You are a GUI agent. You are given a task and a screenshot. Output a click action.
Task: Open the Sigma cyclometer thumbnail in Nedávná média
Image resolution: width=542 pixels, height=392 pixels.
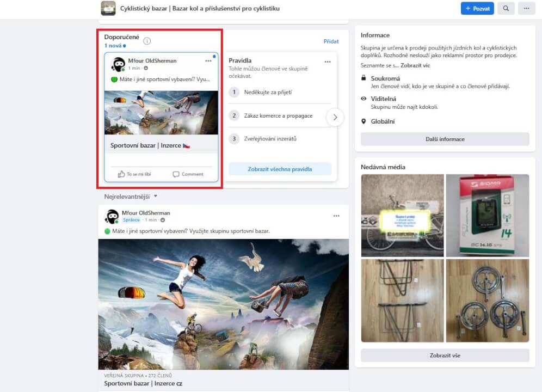click(488, 215)
